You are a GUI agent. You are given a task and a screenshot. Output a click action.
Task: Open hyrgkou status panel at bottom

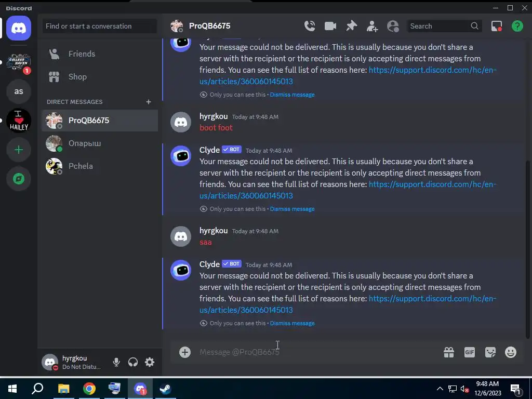tap(73, 362)
